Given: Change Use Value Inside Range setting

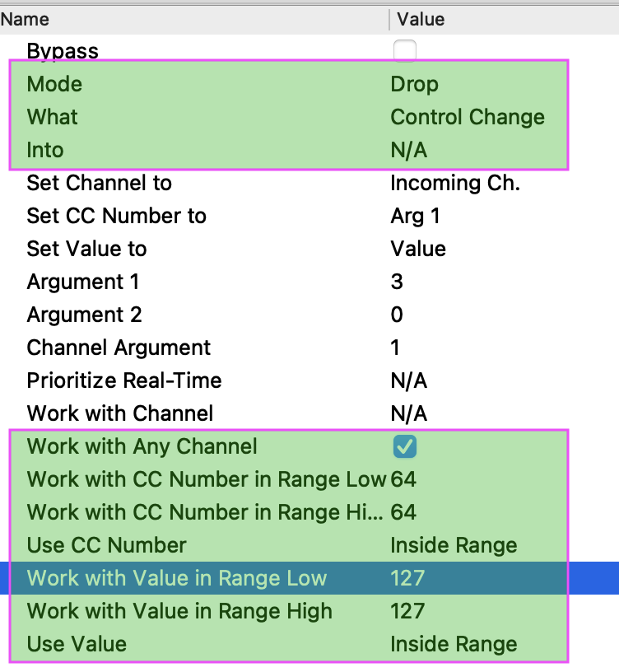Looking at the screenshot, I should pyautogui.click(x=454, y=644).
